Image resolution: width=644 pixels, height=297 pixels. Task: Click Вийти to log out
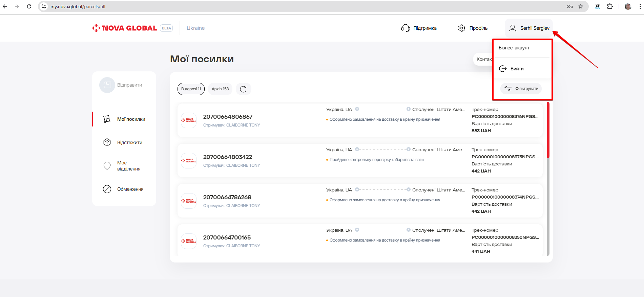pos(517,69)
